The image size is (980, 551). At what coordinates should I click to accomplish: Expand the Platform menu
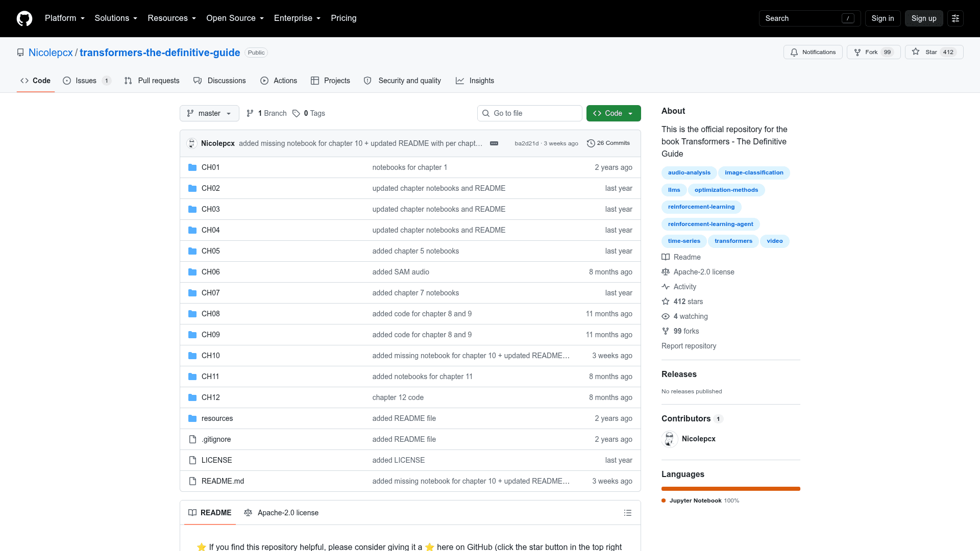click(x=65, y=18)
